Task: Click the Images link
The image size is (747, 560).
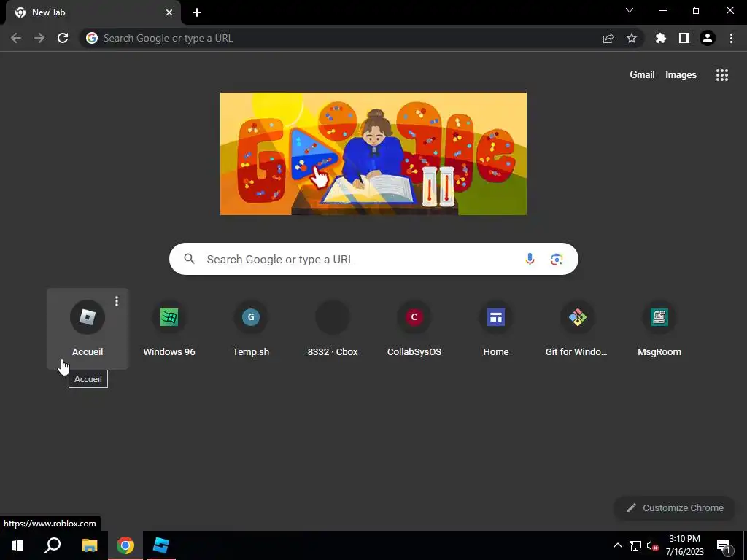Action: [681, 75]
